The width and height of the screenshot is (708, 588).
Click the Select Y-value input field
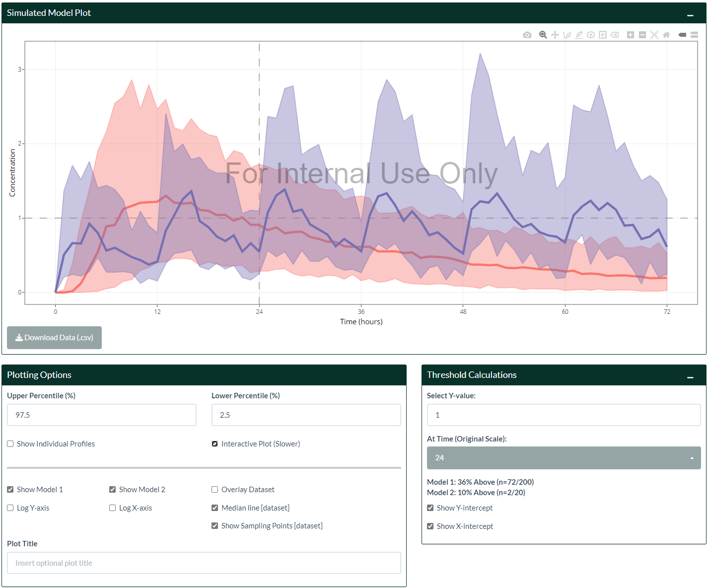coord(564,415)
